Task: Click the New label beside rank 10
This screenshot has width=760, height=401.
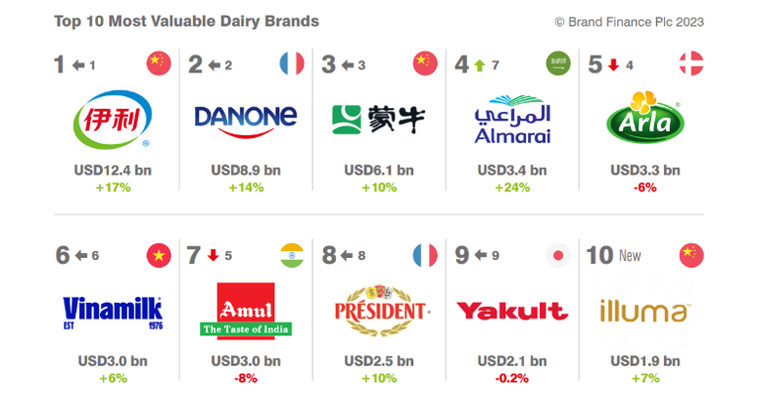Action: [x=630, y=256]
